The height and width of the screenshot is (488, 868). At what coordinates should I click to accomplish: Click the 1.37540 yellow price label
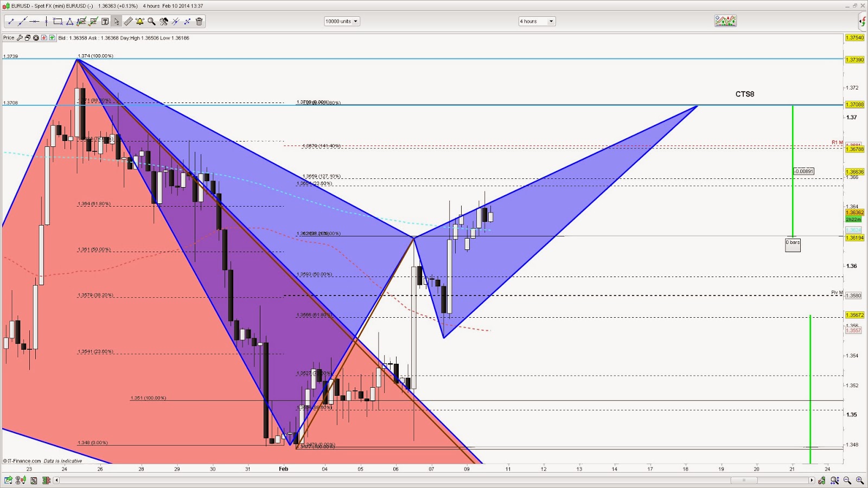click(854, 38)
